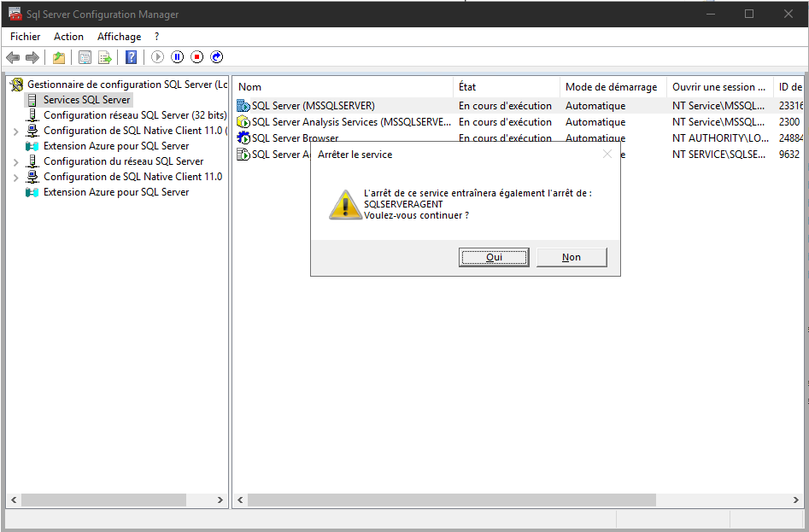Click the services list horizontal scrollbar thumb

point(451,500)
